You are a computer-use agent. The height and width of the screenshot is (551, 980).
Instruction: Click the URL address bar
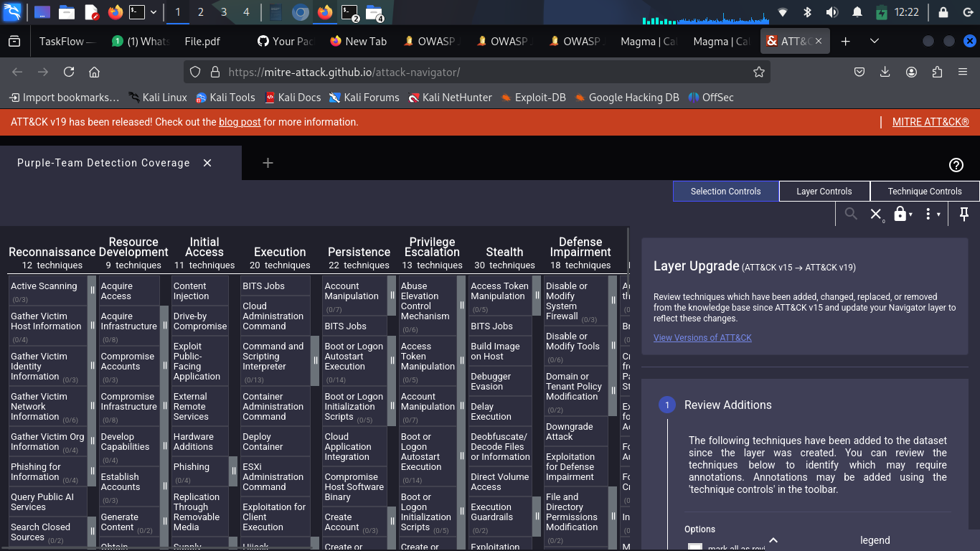pos(477,72)
